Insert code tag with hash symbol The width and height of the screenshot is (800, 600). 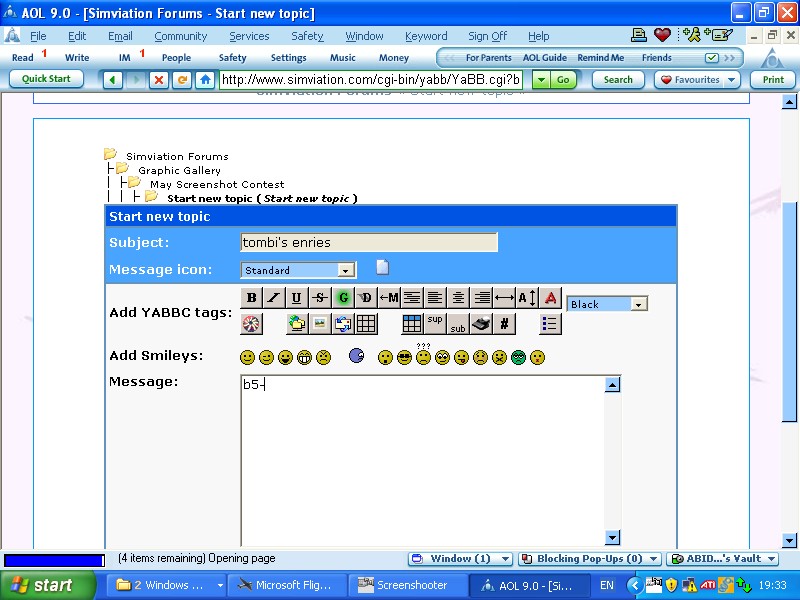pos(504,324)
